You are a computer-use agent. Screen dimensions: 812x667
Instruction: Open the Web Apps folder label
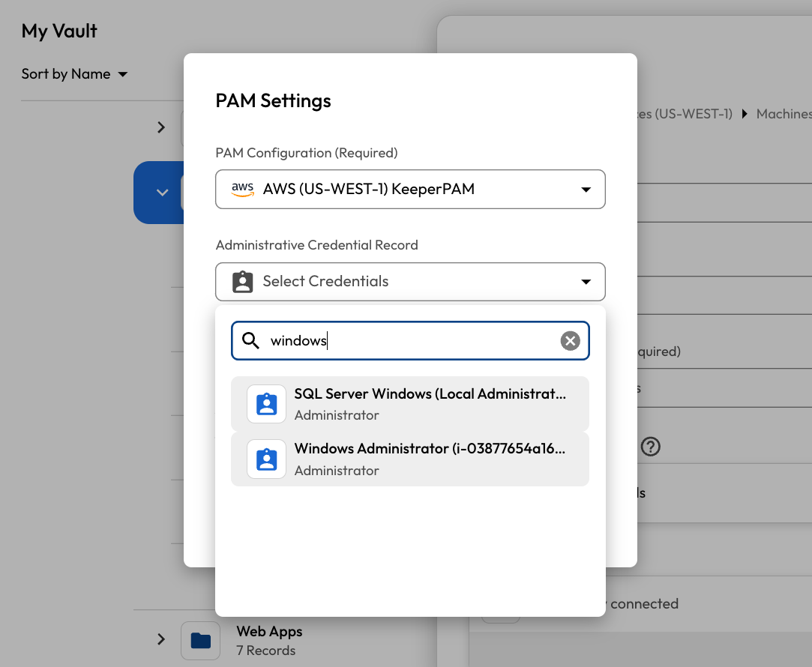(x=269, y=632)
